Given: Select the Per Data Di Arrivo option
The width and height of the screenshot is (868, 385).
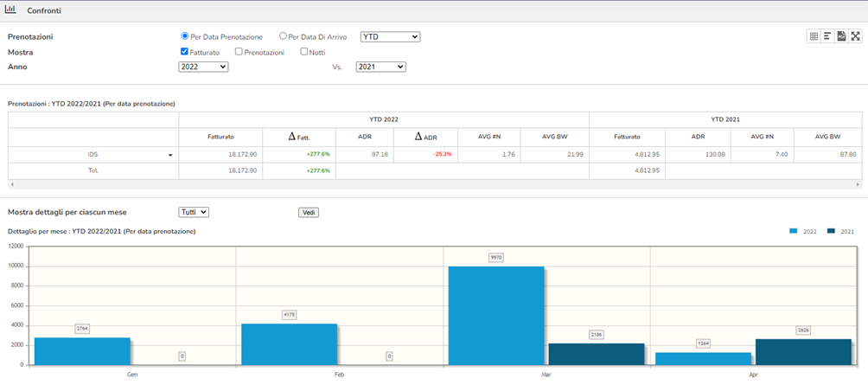Looking at the screenshot, I should pyautogui.click(x=283, y=36).
